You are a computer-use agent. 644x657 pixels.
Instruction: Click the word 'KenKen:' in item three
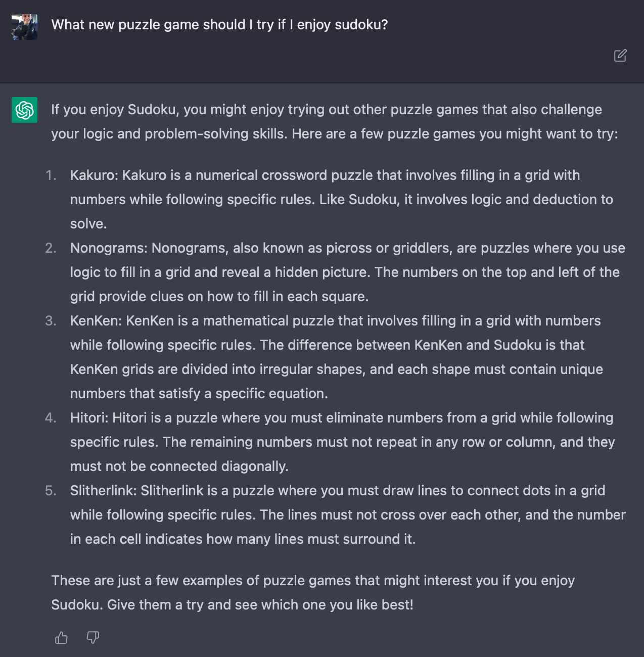[x=96, y=321]
